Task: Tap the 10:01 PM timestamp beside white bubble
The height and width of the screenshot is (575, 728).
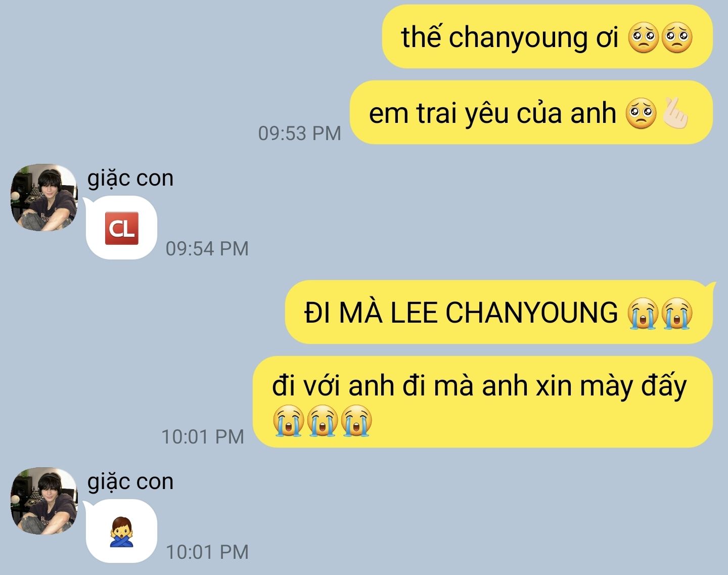Action: (x=207, y=552)
